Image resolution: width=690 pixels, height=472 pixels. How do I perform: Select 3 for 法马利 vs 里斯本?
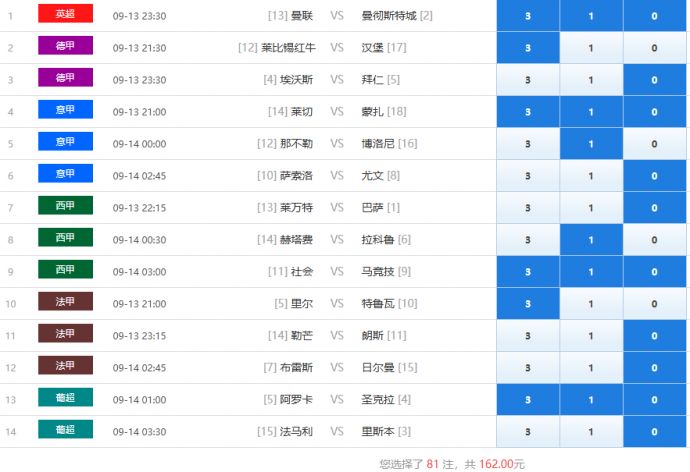tap(528, 432)
